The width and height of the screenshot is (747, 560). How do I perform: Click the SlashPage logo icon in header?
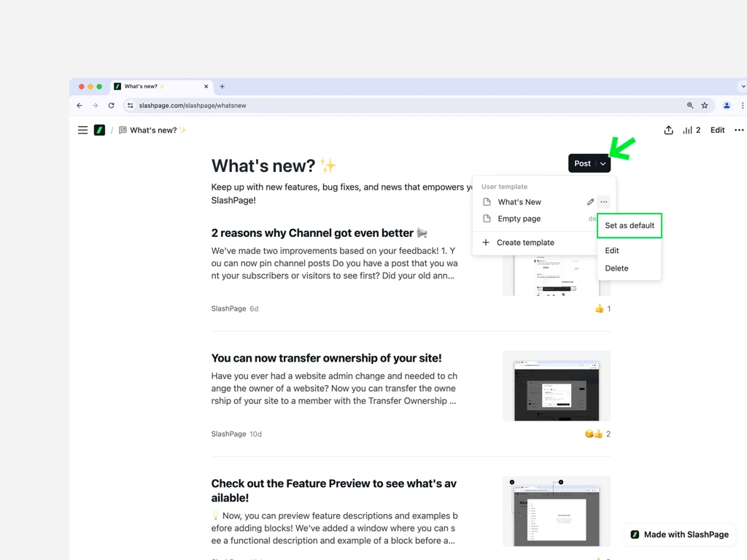pos(99,130)
